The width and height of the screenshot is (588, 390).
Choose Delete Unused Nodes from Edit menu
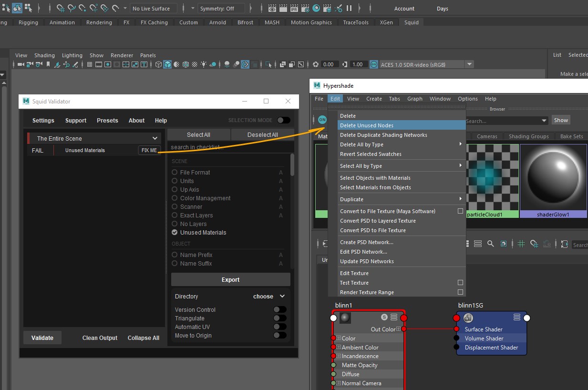401,125
